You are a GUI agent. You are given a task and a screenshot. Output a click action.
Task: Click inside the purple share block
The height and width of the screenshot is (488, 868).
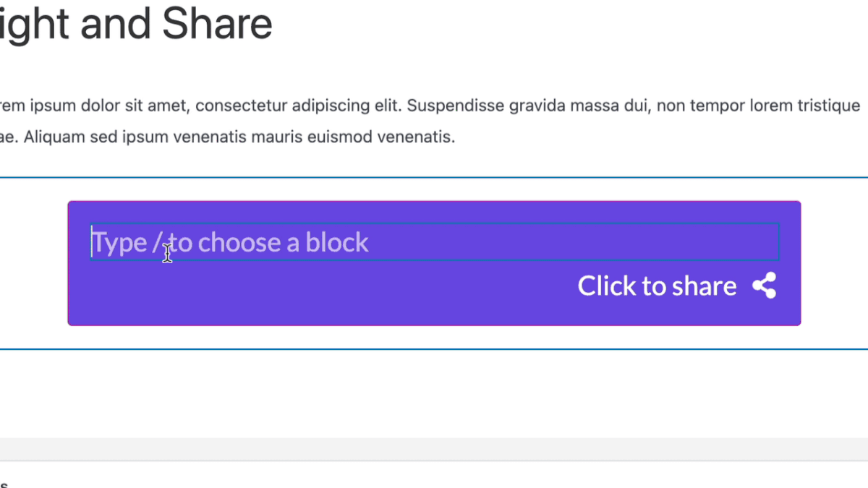(x=434, y=304)
